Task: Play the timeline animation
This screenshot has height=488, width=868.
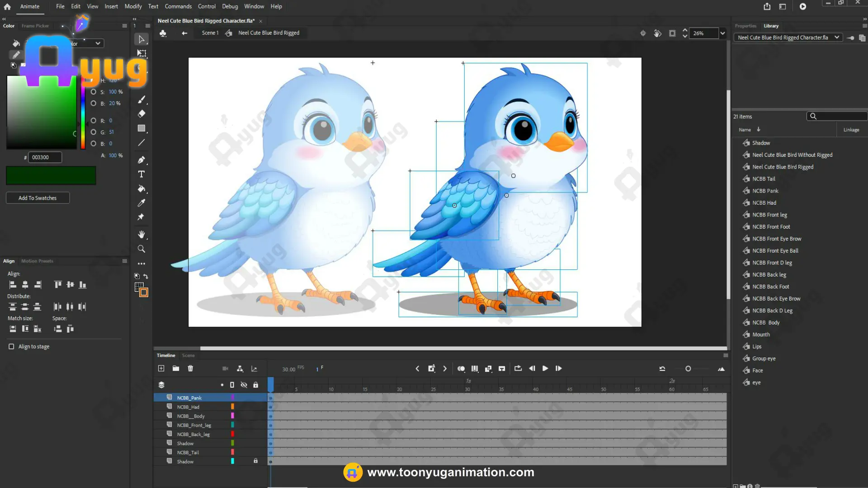Action: click(x=545, y=369)
